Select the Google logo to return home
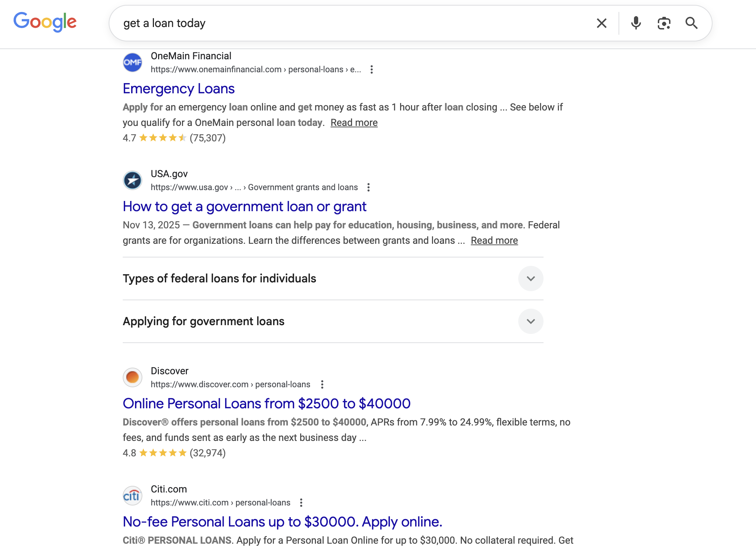Viewport: 756px width, 550px height. point(45,22)
